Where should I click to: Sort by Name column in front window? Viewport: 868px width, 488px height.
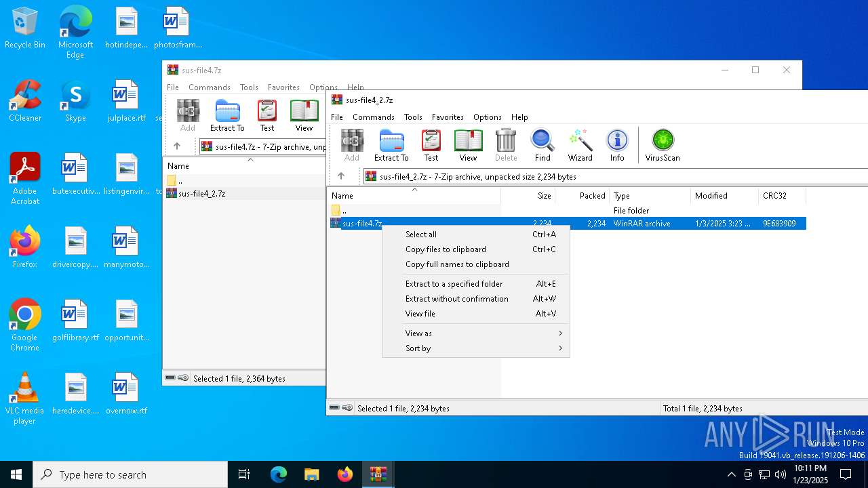click(414, 196)
